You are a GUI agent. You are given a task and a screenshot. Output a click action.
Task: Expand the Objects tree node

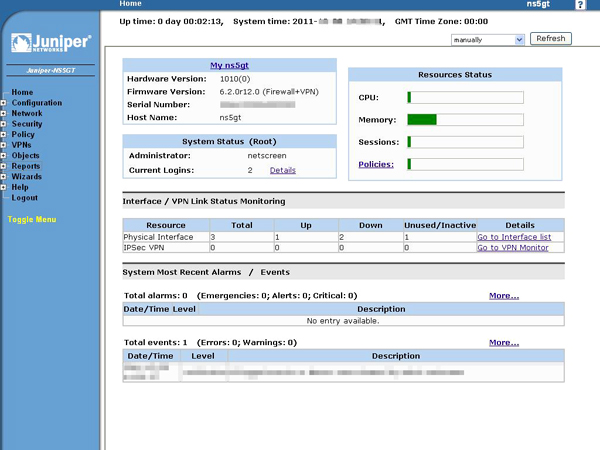coord(3,156)
